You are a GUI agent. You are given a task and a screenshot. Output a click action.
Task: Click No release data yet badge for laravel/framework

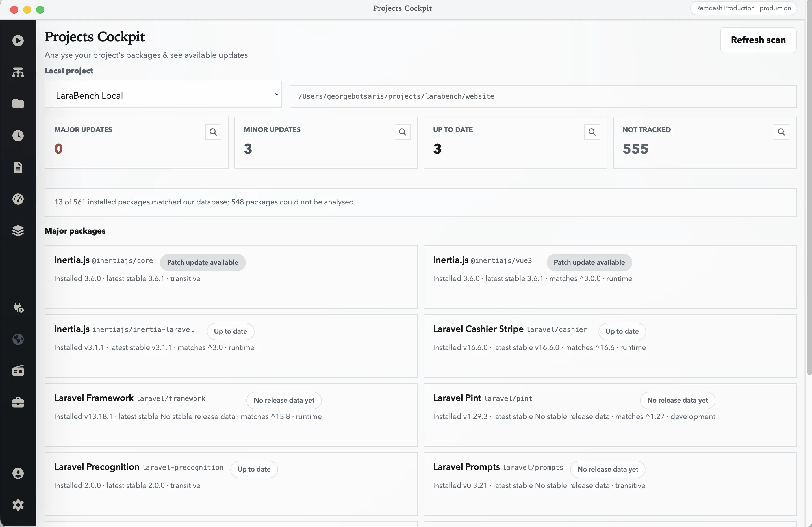tap(284, 400)
